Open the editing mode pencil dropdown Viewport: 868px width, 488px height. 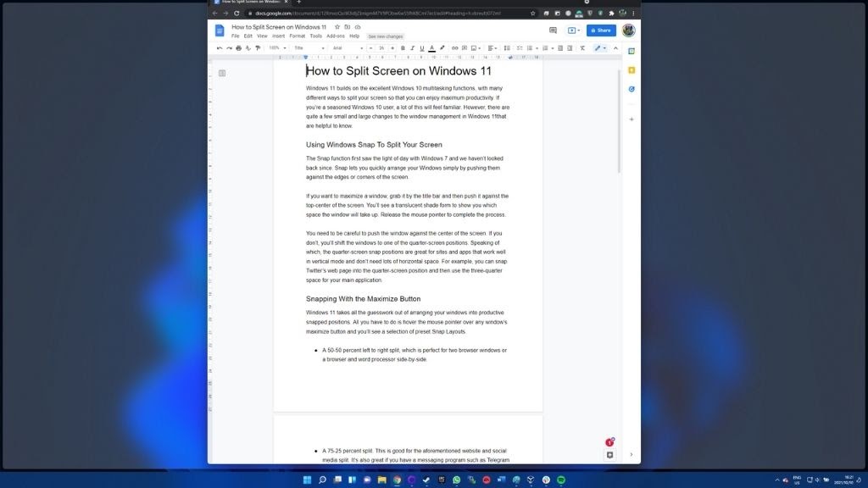600,48
